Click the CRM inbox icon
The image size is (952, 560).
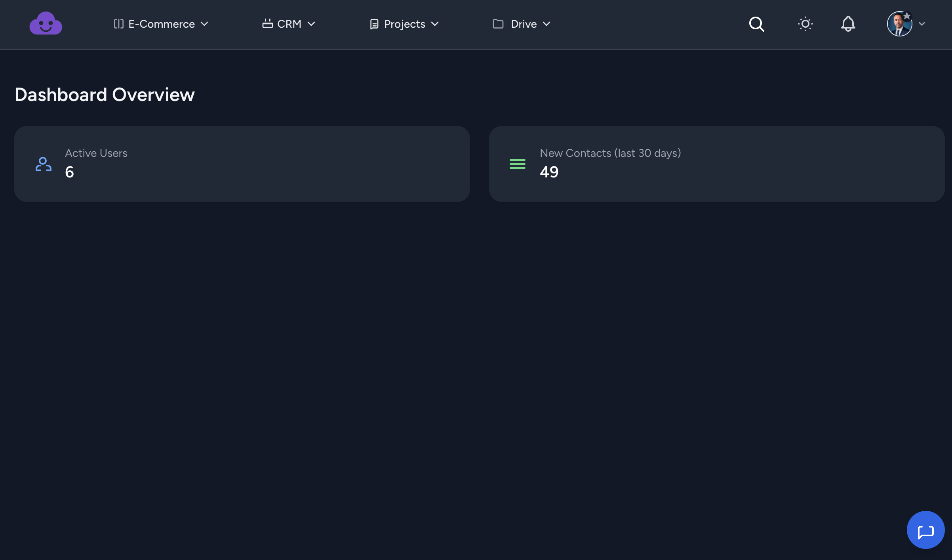pyautogui.click(x=267, y=24)
